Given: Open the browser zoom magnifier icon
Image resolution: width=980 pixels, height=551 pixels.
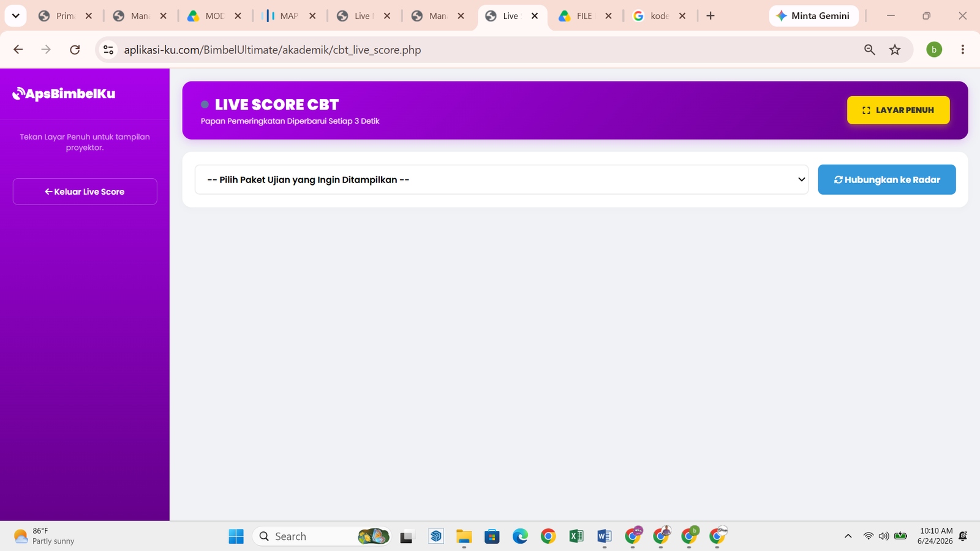Looking at the screenshot, I should pyautogui.click(x=869, y=50).
